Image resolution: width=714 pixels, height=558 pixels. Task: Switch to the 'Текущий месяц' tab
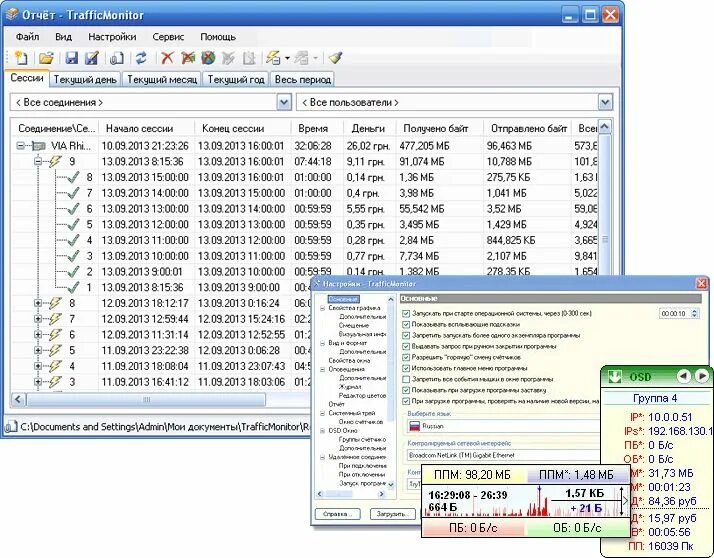pyautogui.click(x=162, y=79)
